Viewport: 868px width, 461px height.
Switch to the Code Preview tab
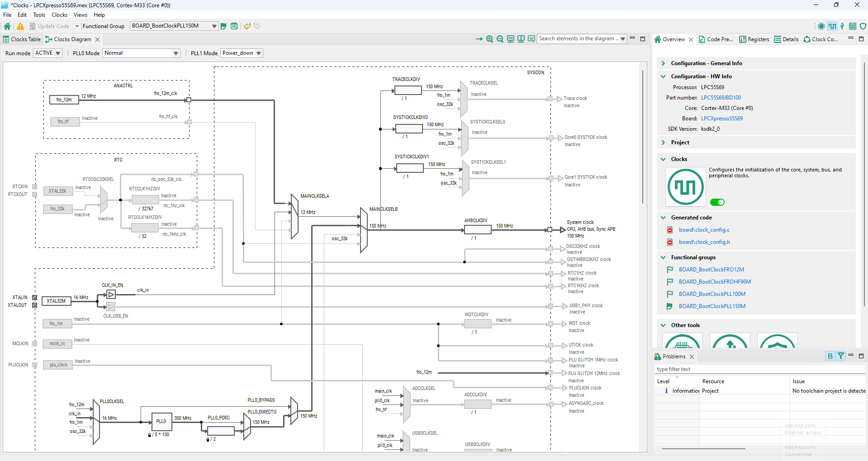click(x=716, y=39)
